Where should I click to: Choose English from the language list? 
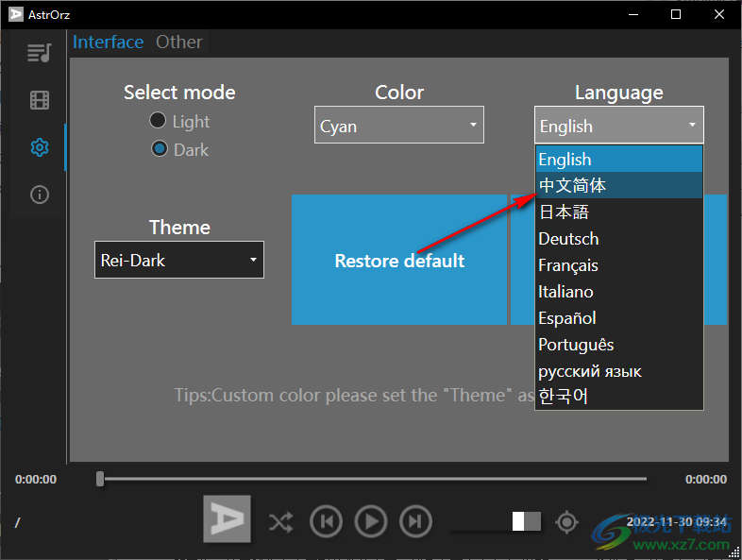(x=619, y=159)
